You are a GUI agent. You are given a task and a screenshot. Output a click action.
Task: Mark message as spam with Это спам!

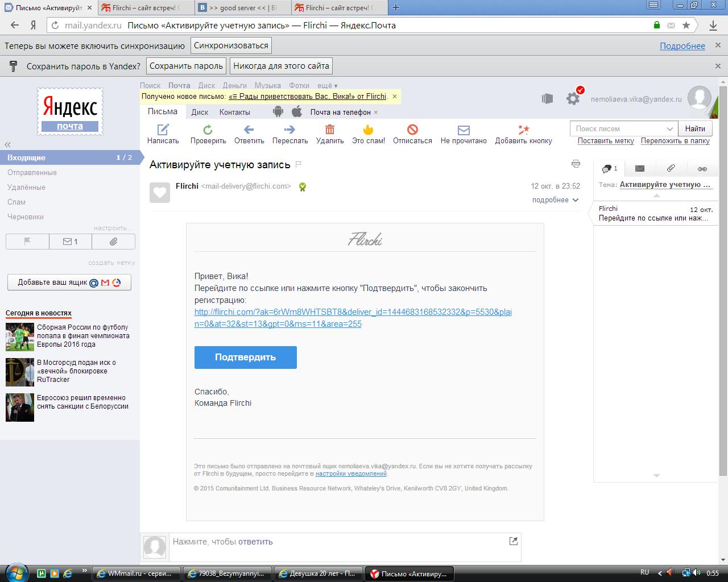[369, 135]
